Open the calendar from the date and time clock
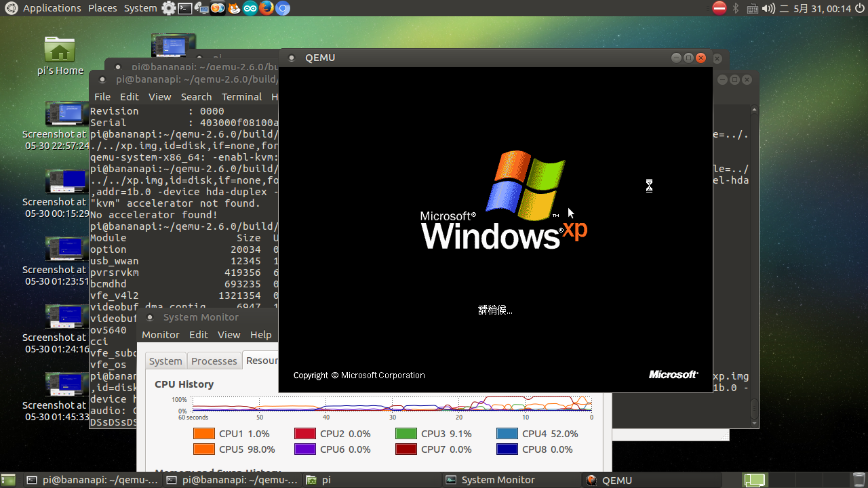The width and height of the screenshot is (868, 488). point(815,8)
